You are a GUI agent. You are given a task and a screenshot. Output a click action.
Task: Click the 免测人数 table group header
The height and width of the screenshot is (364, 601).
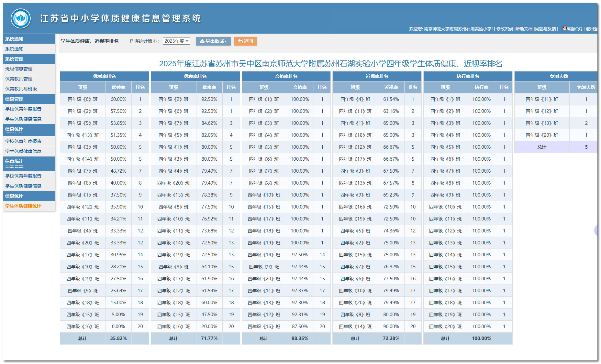pos(559,76)
